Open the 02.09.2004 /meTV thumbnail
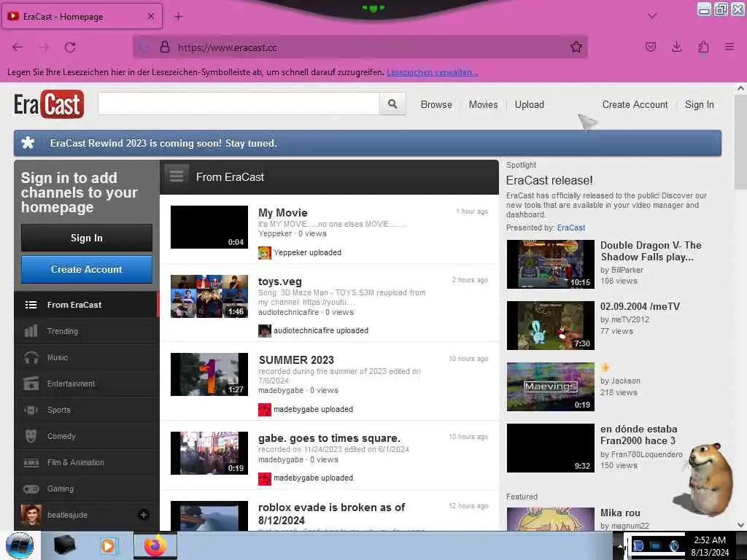 point(550,325)
